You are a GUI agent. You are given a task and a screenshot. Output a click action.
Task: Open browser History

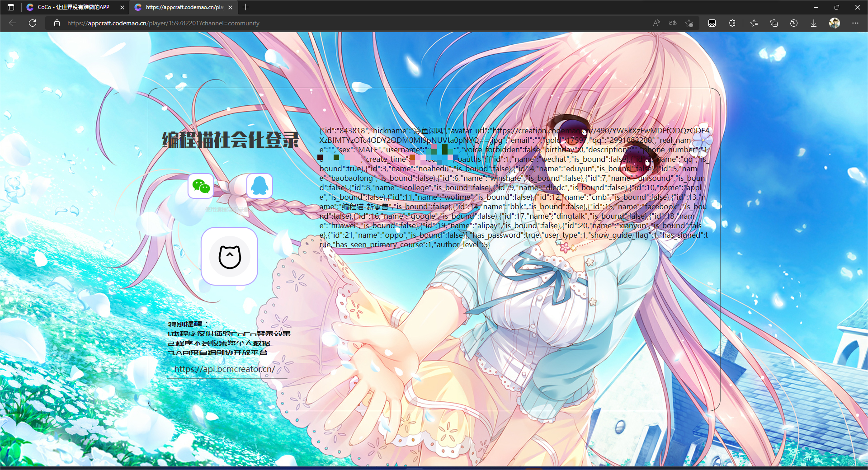click(x=794, y=23)
